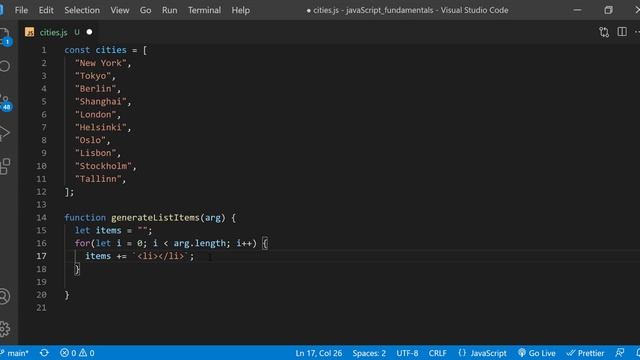
Task: Click the Synchronize Changes icon
Action: 44,353
